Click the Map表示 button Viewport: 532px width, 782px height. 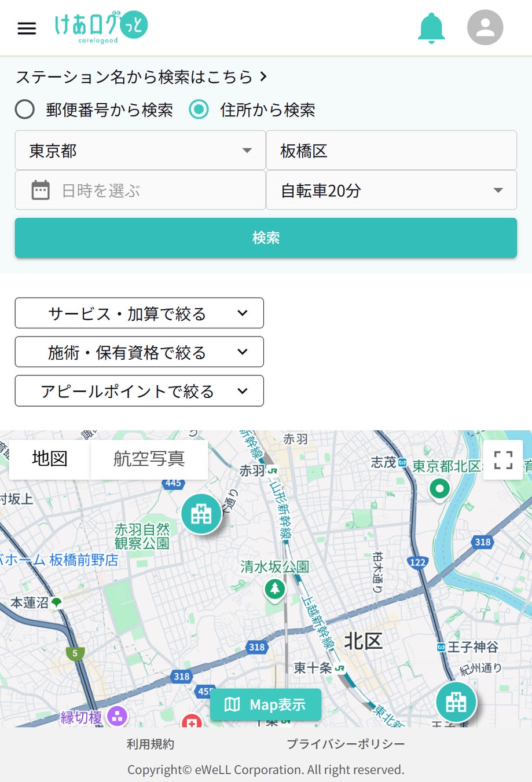click(x=266, y=704)
